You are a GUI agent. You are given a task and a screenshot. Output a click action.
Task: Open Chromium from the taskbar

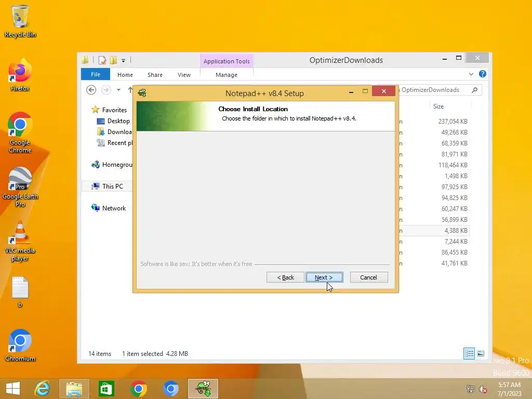[170, 389]
